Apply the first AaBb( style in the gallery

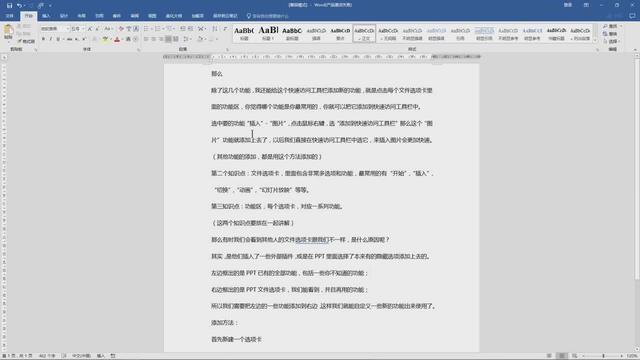click(x=244, y=33)
